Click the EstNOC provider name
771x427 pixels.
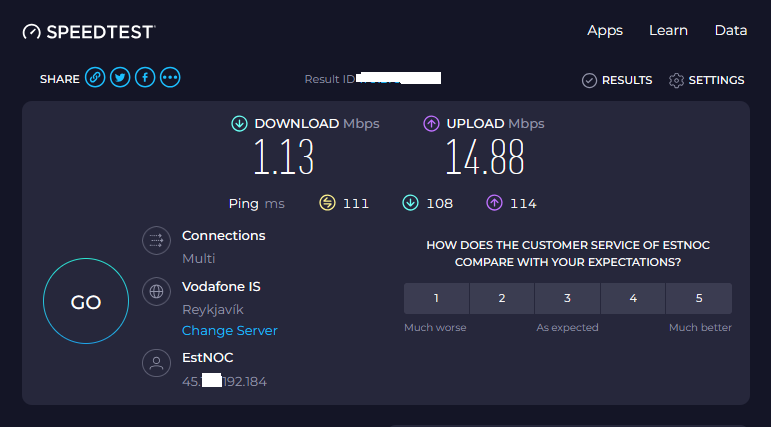208,358
